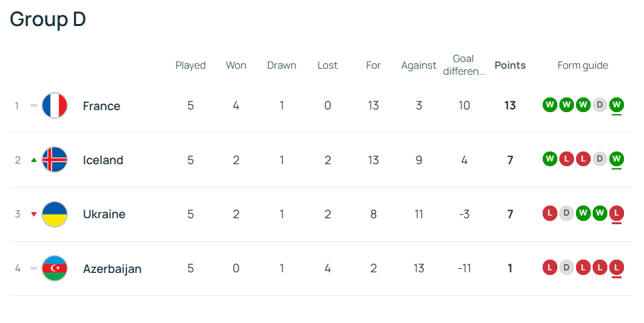Open the Azerbaijan team link
Screen dimensions: 644x323
coord(112,268)
